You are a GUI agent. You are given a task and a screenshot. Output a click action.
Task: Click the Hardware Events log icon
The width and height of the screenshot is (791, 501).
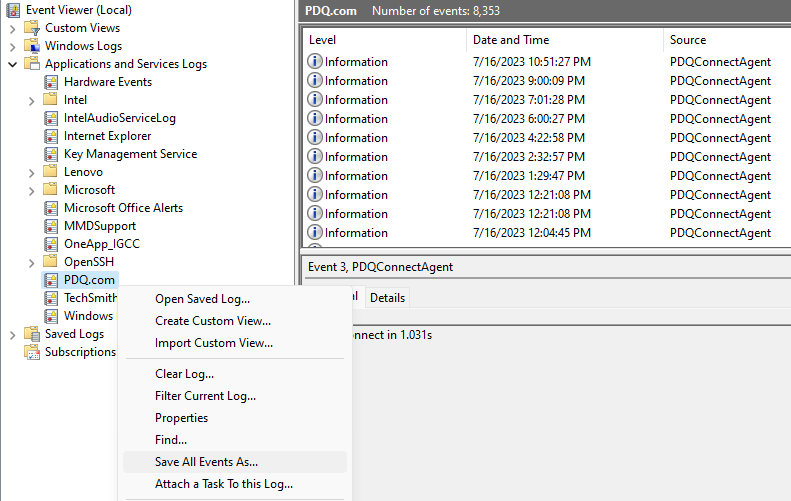[51, 82]
